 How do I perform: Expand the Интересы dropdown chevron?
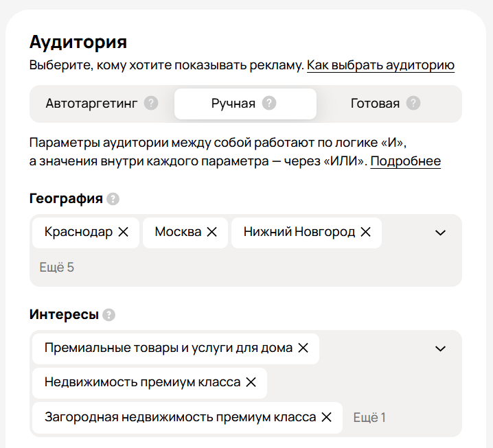[x=440, y=349]
